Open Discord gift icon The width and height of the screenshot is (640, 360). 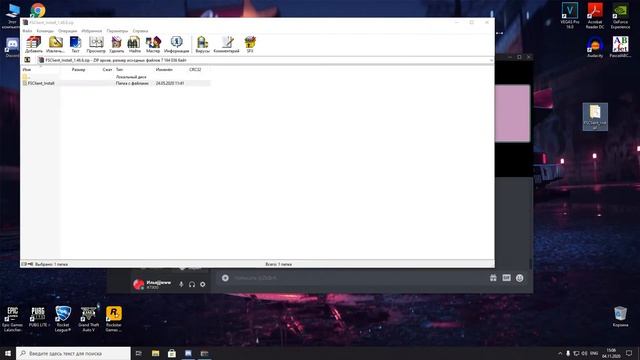(x=493, y=278)
